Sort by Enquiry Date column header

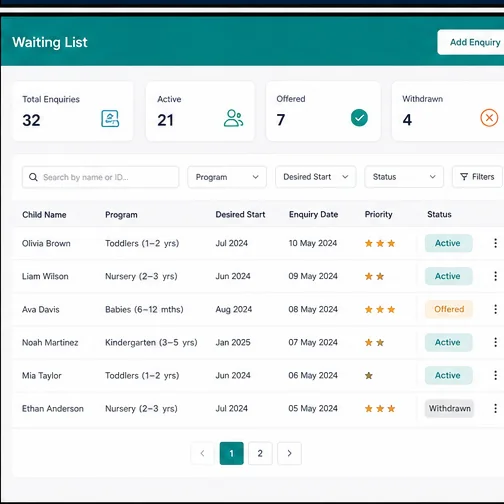(x=314, y=214)
